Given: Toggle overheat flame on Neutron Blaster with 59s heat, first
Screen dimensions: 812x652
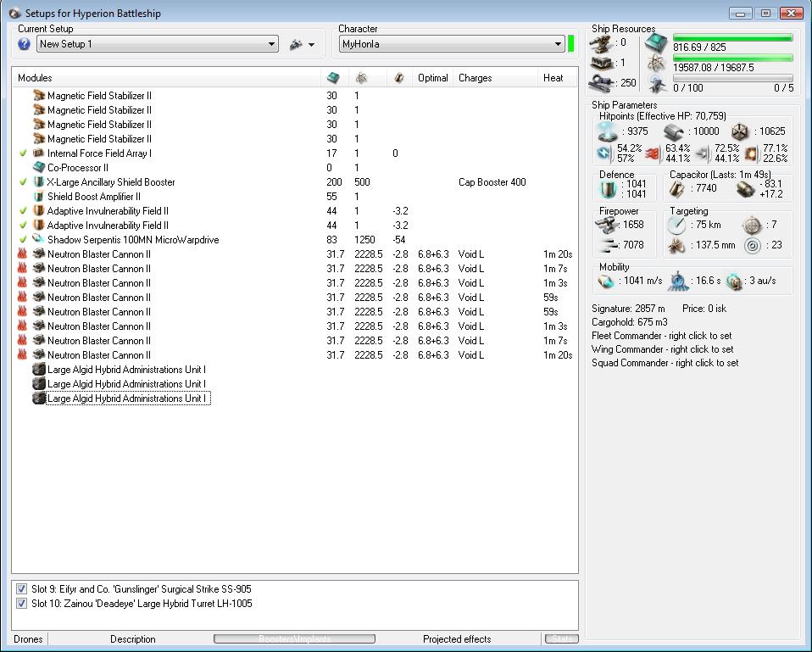Looking at the screenshot, I should (22, 298).
